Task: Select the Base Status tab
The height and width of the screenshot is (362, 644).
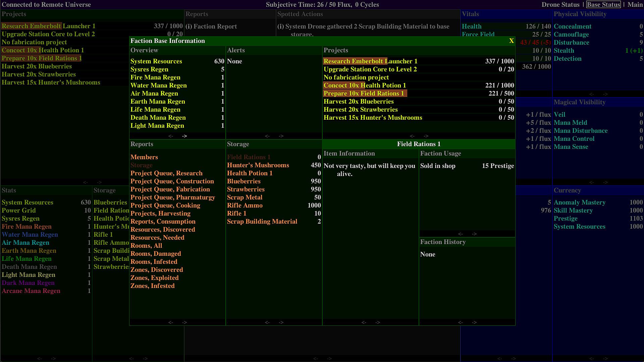Action: pyautogui.click(x=603, y=5)
